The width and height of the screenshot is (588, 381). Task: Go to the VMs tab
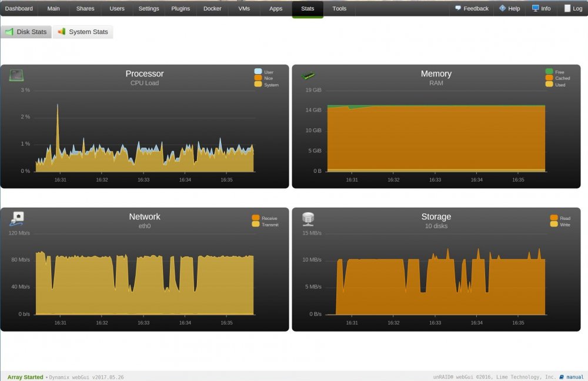click(244, 8)
